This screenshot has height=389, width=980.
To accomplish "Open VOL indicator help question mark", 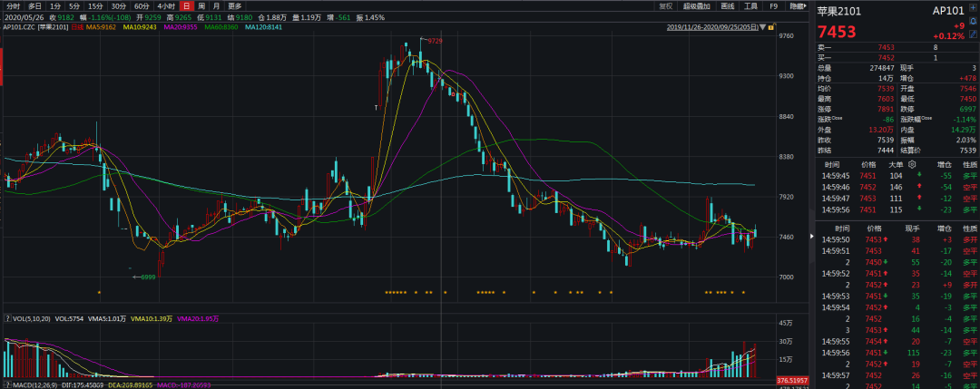I will (x=7, y=318).
